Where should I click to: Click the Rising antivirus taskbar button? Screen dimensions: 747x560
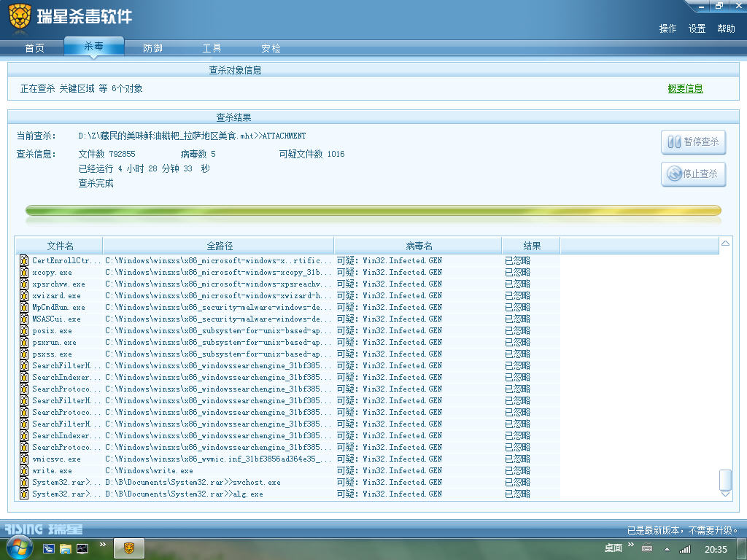[x=129, y=548]
